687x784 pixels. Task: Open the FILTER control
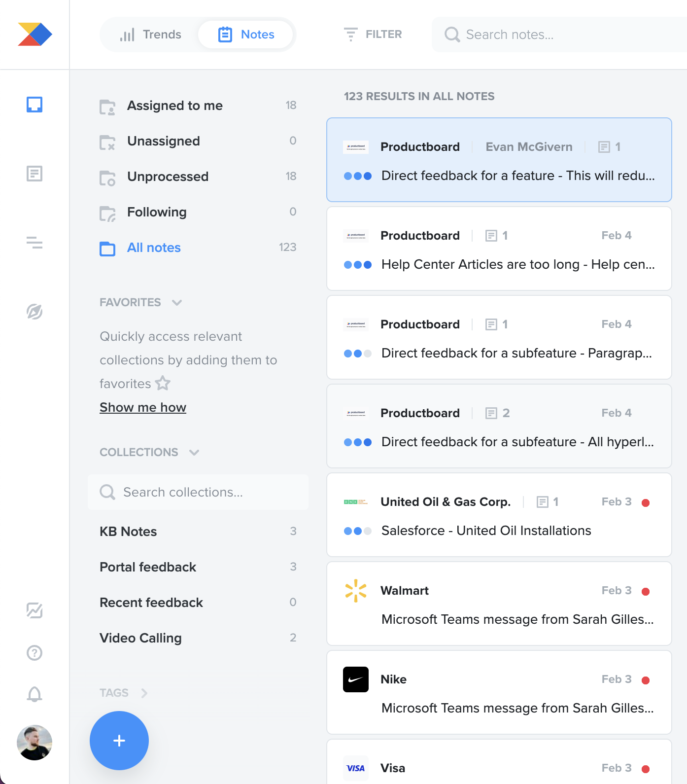pyautogui.click(x=373, y=35)
